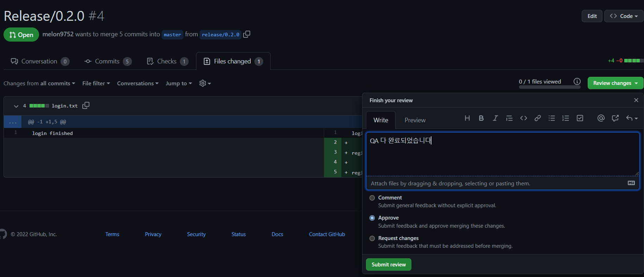Select the Comment radio option
Viewport: 644px width, 277px height.
point(372,198)
